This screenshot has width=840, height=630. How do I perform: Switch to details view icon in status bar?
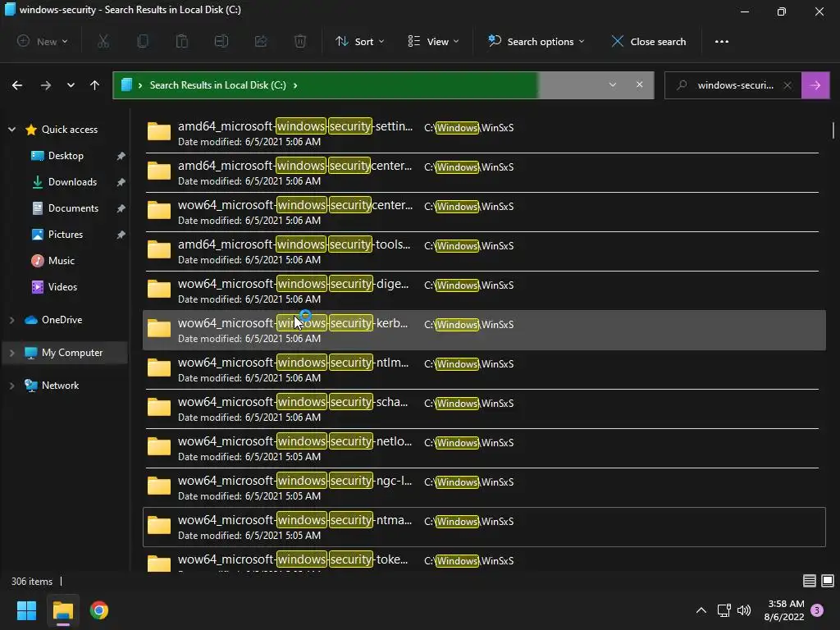pyautogui.click(x=809, y=581)
